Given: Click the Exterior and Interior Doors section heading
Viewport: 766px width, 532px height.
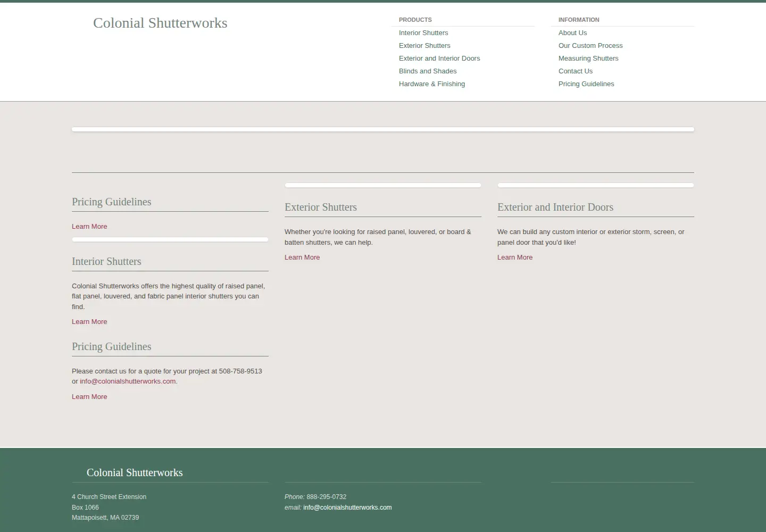Looking at the screenshot, I should 555,207.
